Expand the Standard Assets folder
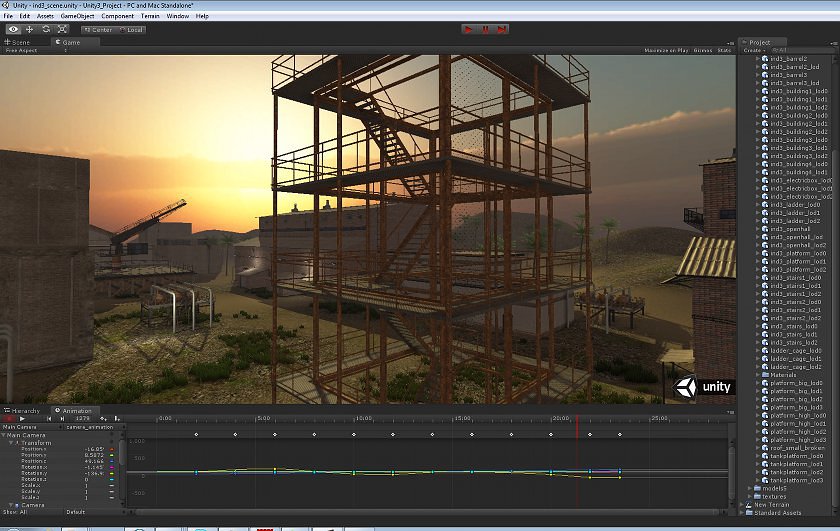Screen dimensions: 840x531 [x=743, y=513]
